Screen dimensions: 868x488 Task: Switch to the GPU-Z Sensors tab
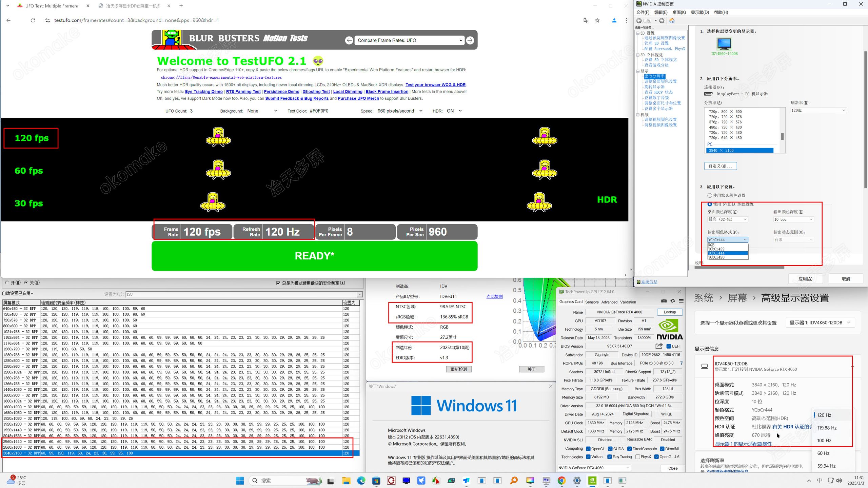(x=592, y=302)
